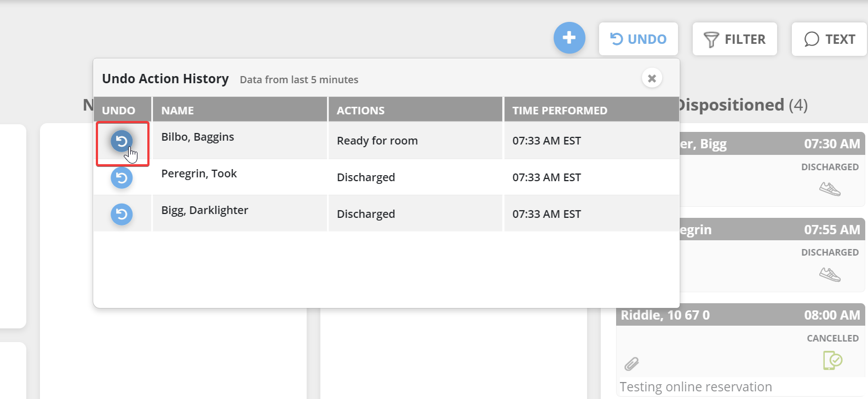Viewport: 868px width, 399px height.
Task: Click the green phone-check icon on Riddle card
Action: coord(832,360)
